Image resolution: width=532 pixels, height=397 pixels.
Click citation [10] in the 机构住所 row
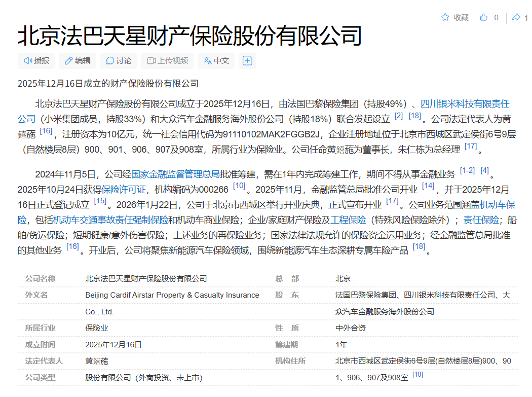(x=417, y=375)
